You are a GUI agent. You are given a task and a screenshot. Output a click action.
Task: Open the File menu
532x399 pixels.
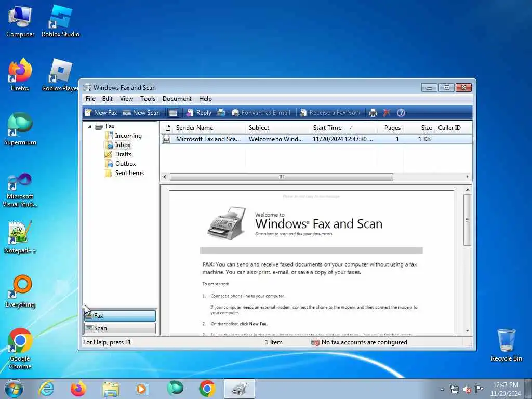[90, 99]
